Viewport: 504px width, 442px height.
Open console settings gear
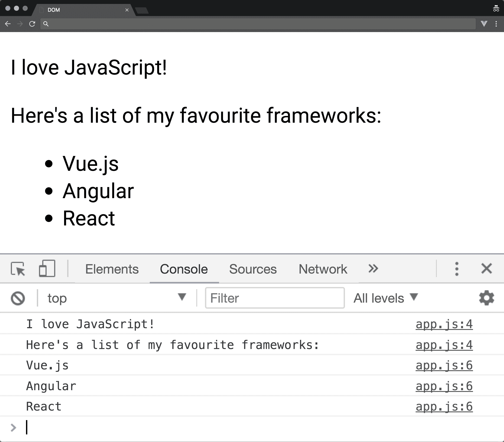pos(486,298)
